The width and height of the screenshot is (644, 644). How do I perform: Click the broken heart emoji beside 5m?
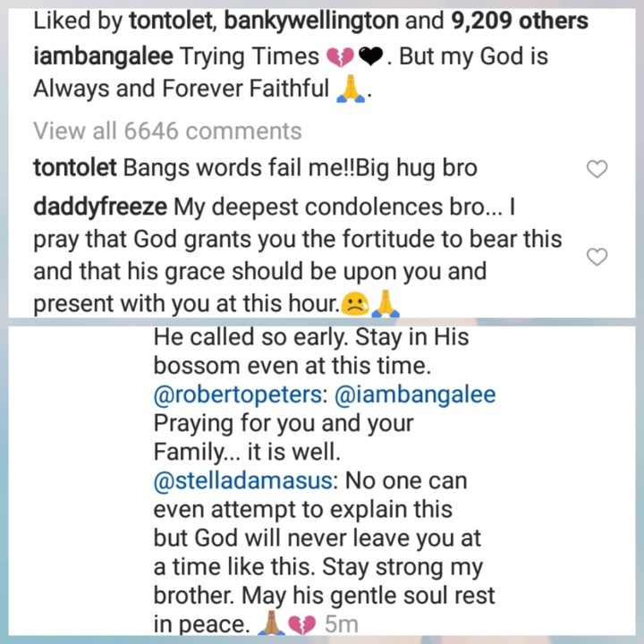301,625
